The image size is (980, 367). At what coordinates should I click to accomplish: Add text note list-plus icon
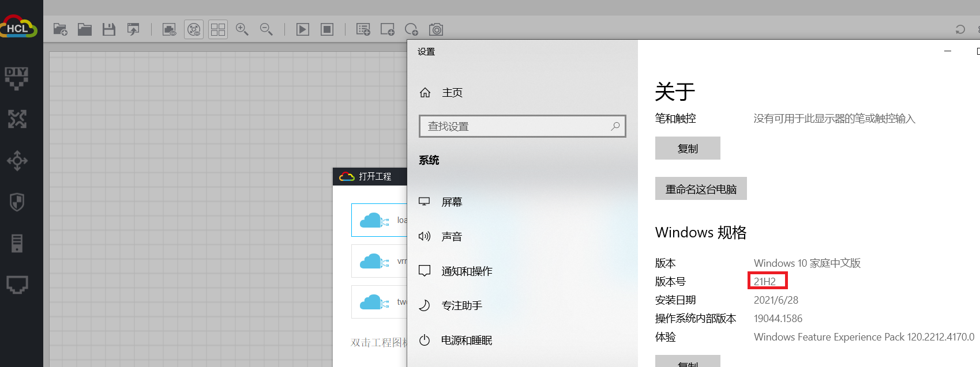pos(363,29)
